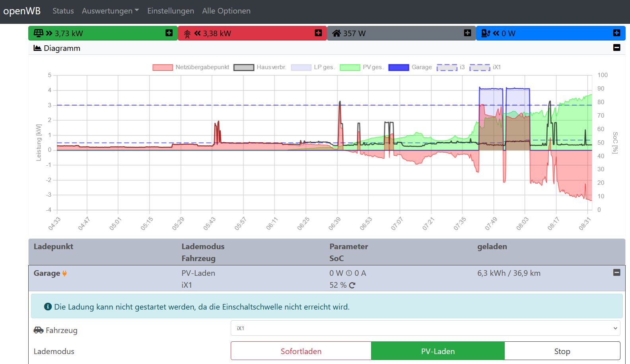This screenshot has height=364, width=630.
Task: Click the 'Ladepunkt' column header
Action: (53, 246)
